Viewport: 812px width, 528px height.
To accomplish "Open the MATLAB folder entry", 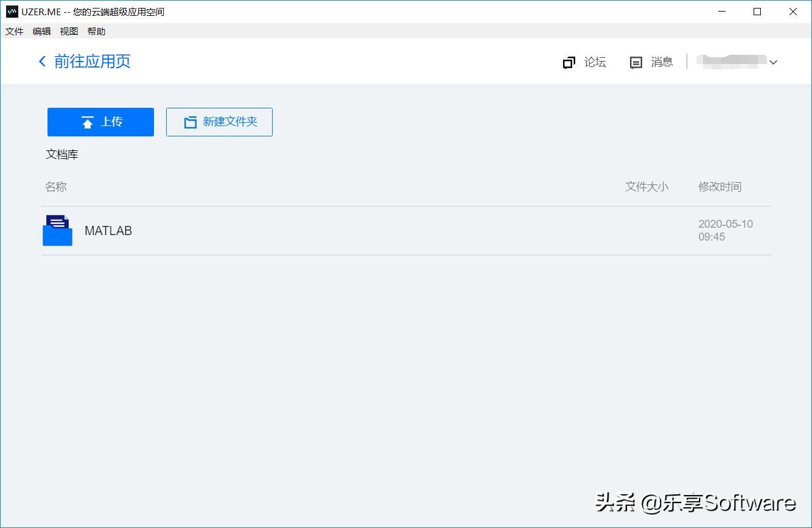I will click(108, 231).
